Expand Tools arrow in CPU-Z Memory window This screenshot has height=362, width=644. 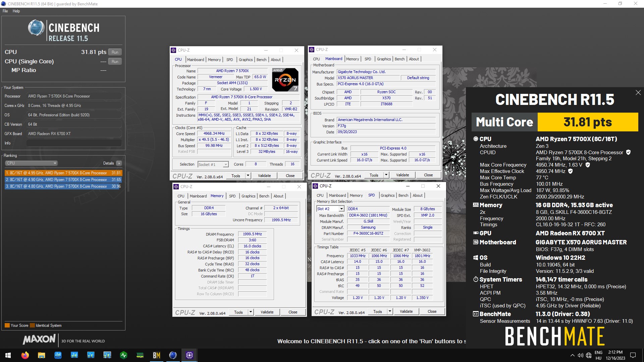pos(251,312)
